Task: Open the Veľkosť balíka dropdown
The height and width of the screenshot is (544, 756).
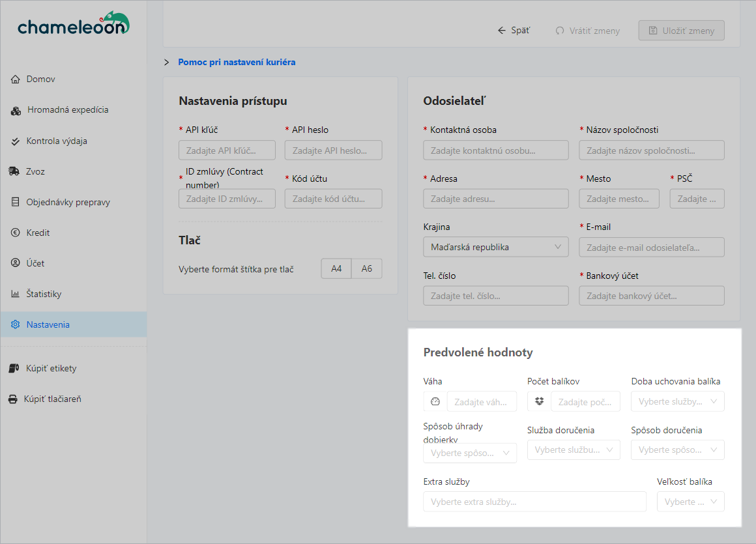Action: 690,502
